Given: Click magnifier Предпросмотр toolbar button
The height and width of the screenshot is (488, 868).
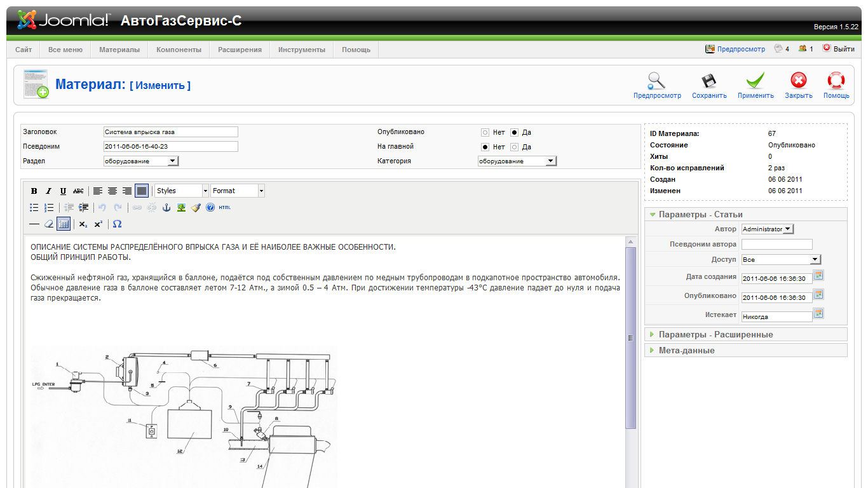Looking at the screenshot, I should click(657, 86).
